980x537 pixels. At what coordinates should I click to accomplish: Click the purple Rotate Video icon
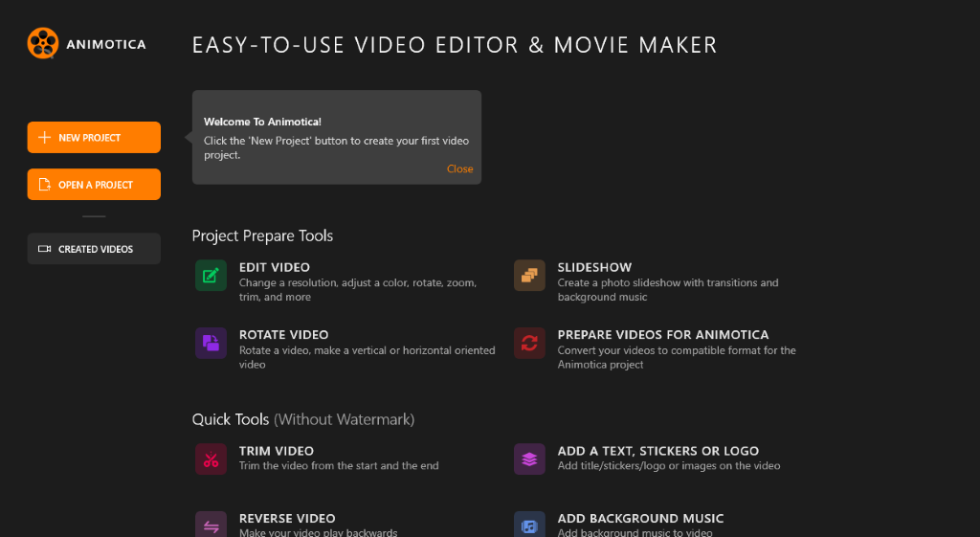click(x=212, y=344)
